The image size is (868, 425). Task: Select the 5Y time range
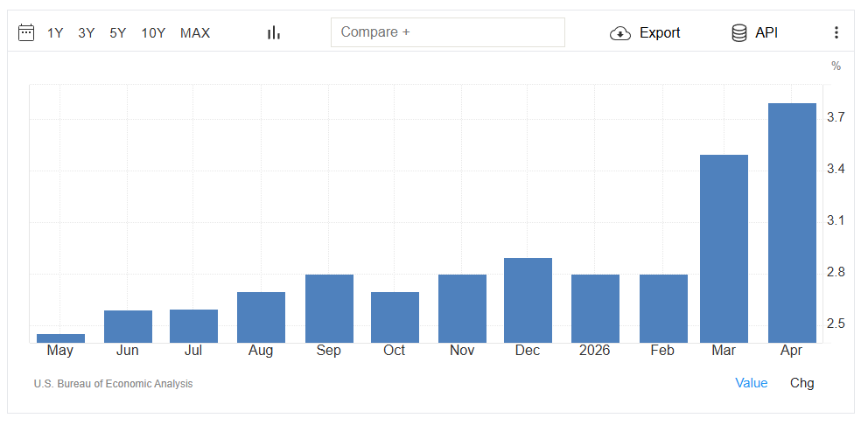point(118,33)
